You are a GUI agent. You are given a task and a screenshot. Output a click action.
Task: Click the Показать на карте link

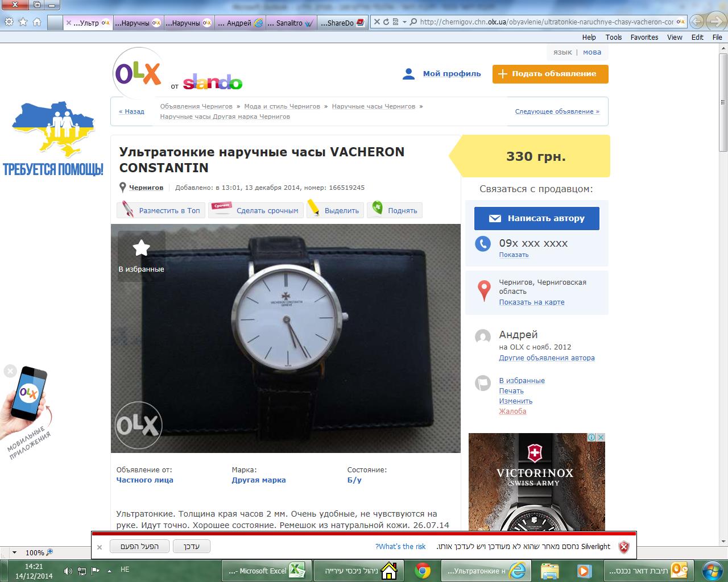coord(532,302)
